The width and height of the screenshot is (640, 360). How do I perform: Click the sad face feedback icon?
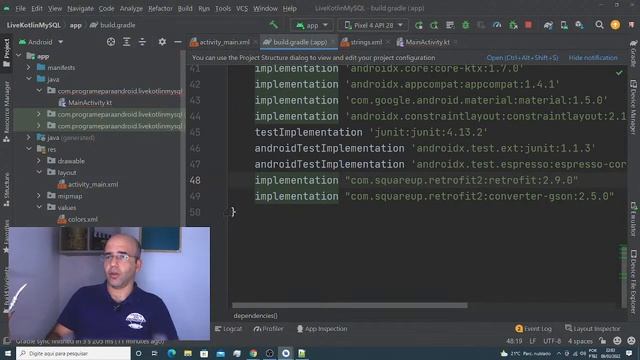point(631,341)
